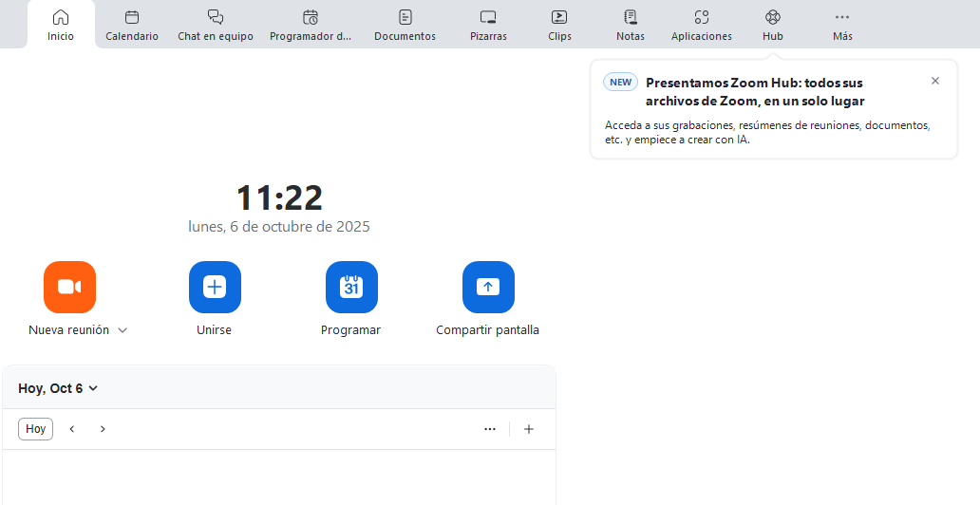
Task: Click the Compartir pantalla icon
Action: coord(488,287)
